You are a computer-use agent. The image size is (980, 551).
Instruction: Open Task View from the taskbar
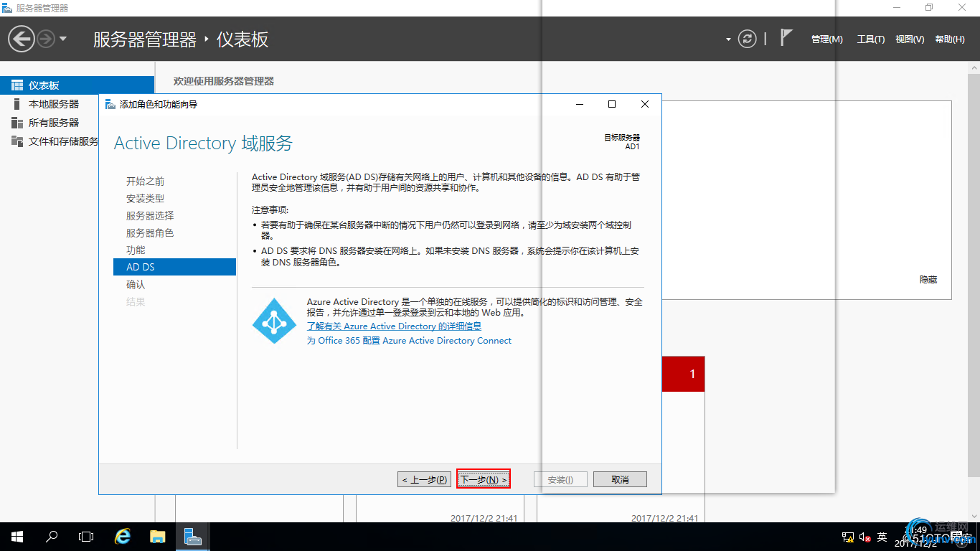[x=86, y=537]
